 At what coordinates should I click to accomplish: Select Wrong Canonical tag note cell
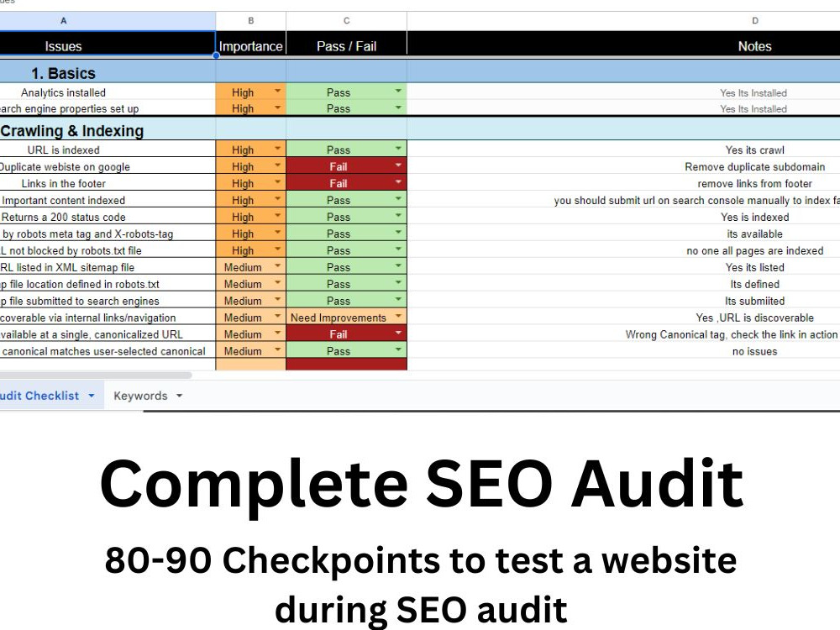tap(623, 334)
